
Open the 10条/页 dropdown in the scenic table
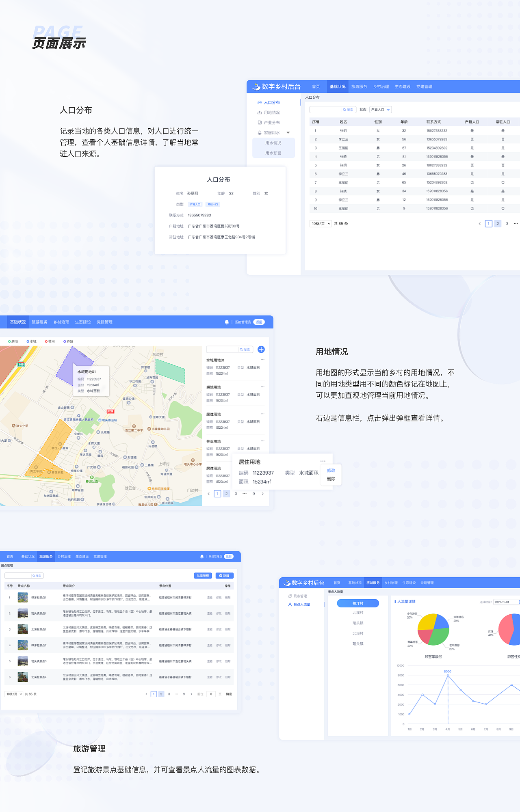(14, 694)
